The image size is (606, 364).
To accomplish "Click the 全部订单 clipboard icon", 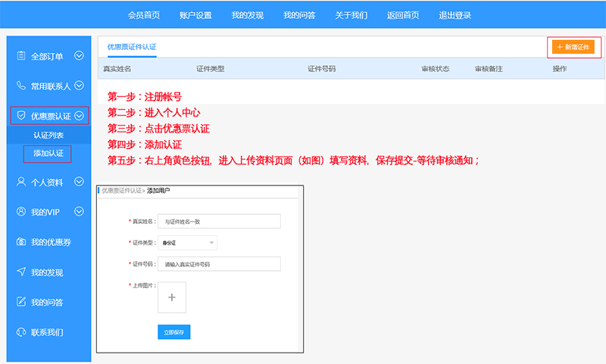I will pyautogui.click(x=21, y=55).
